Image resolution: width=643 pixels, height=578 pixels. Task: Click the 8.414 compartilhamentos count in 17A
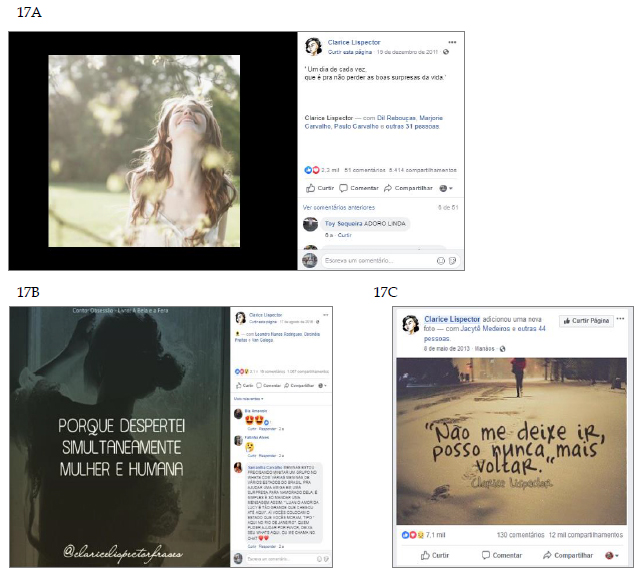click(422, 170)
